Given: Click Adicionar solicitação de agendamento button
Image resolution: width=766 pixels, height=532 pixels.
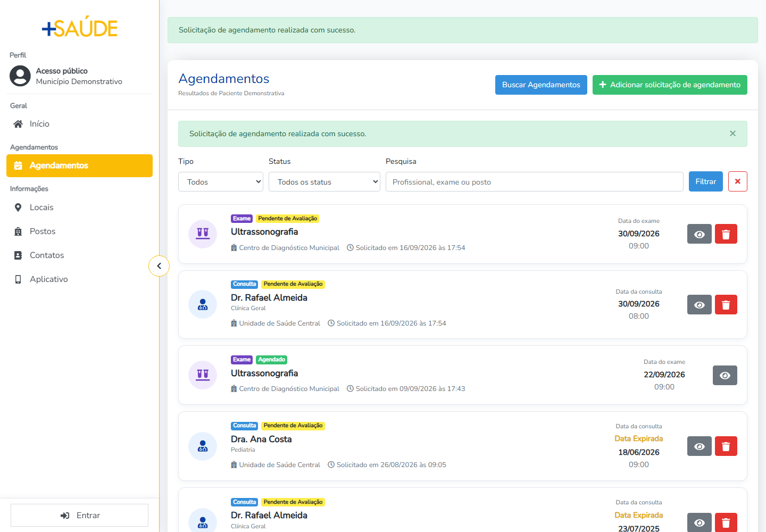Looking at the screenshot, I should pyautogui.click(x=670, y=85).
